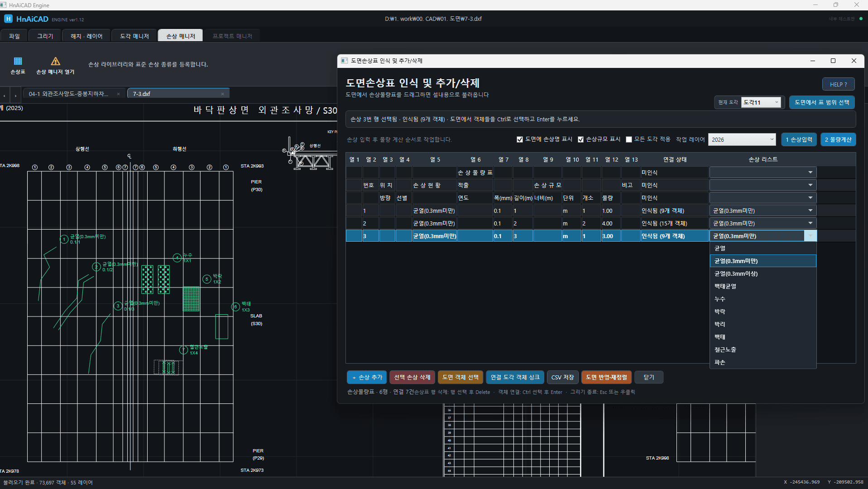Expand 손상 리스트 dropdown in row 1
The width and height of the screenshot is (868, 489).
[810, 211]
